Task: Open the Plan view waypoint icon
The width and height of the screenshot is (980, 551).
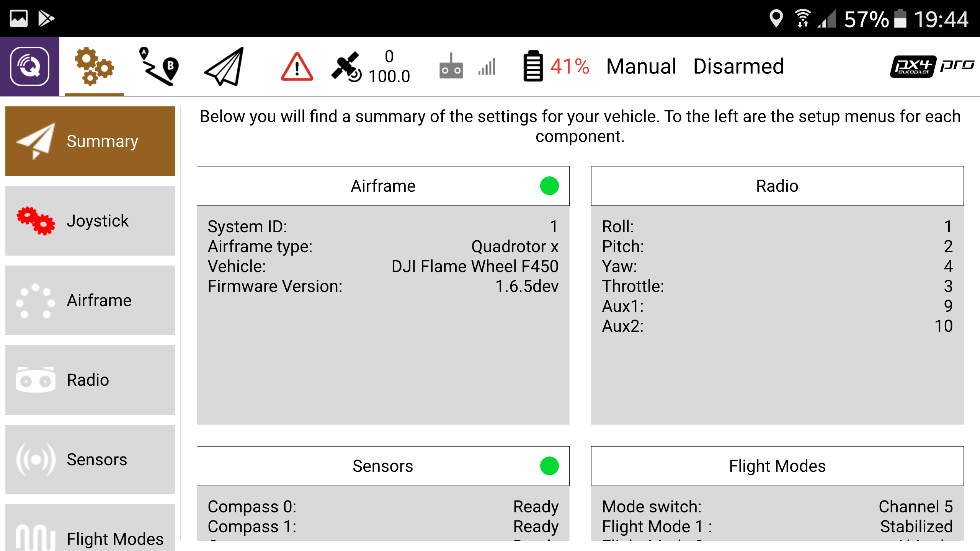Action: click(158, 67)
